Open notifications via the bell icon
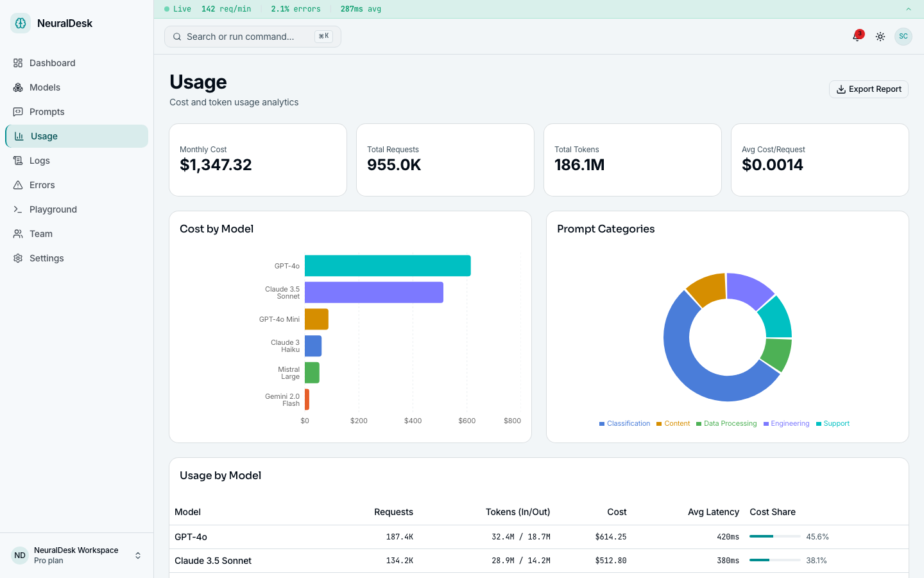The height and width of the screenshot is (578, 924). [856, 37]
